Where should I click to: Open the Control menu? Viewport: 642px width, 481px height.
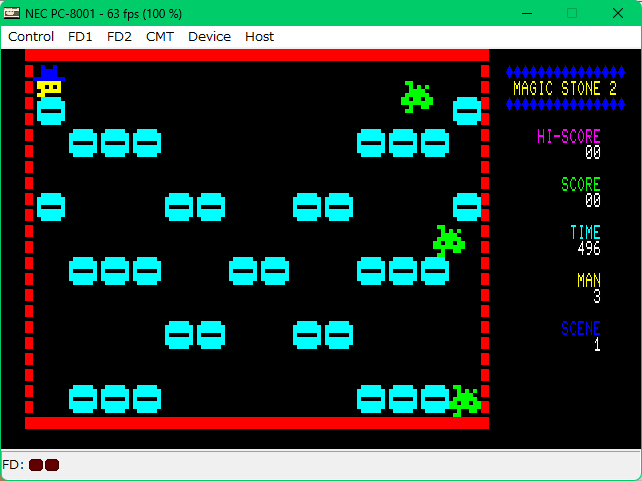31,37
